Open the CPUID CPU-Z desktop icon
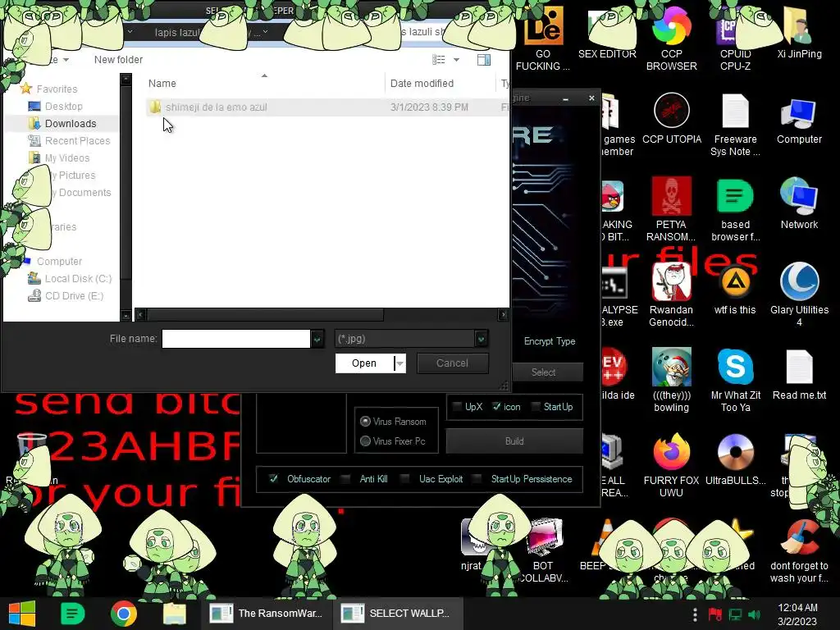Image resolution: width=840 pixels, height=630 pixels. pos(735,39)
